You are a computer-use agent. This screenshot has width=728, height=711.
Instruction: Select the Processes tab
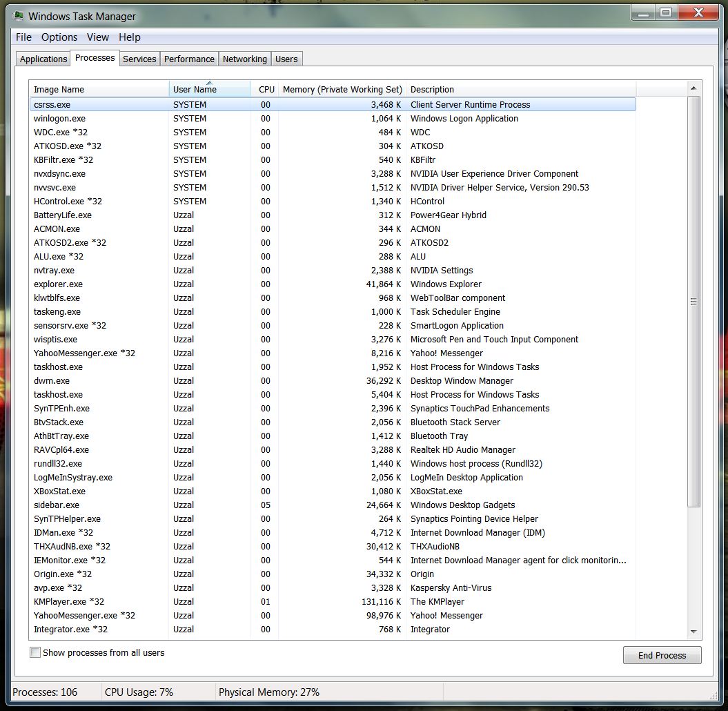[95, 58]
